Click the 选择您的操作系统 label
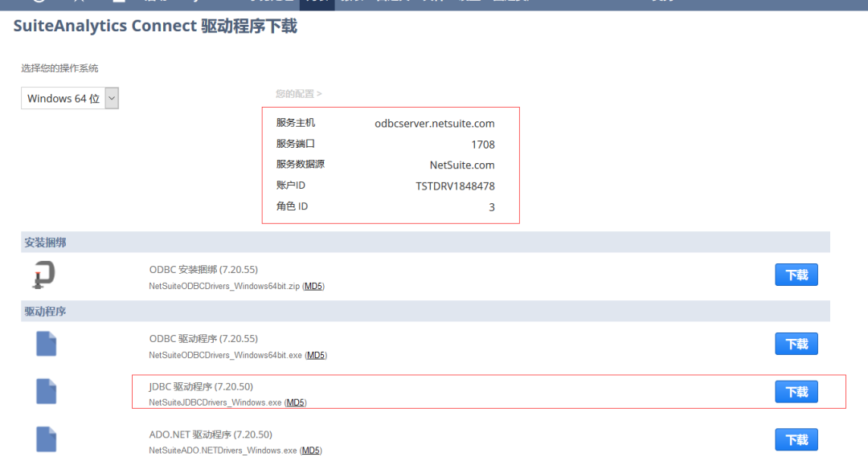The width and height of the screenshot is (868, 461). point(59,68)
